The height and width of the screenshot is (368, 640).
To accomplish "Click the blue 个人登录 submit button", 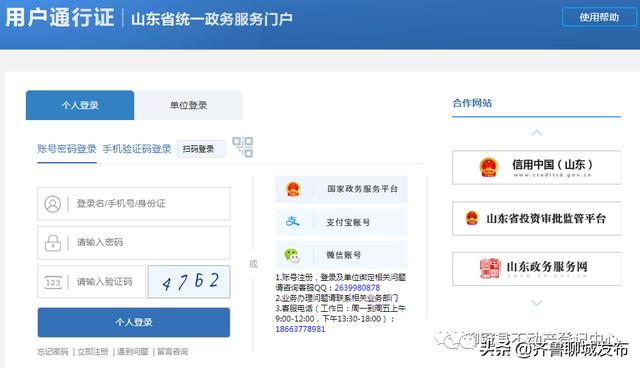I will (x=134, y=322).
